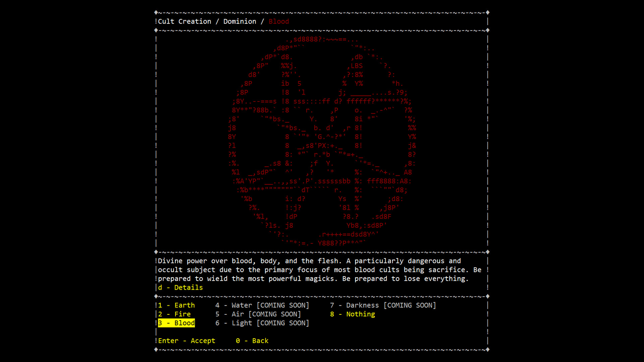This screenshot has height=362, width=644.
Task: Choose the '2 - Fire' dominion option
Action: point(174,314)
